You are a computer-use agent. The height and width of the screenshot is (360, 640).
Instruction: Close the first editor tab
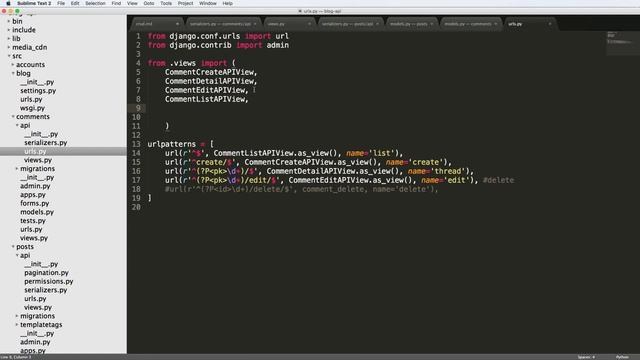[177, 24]
